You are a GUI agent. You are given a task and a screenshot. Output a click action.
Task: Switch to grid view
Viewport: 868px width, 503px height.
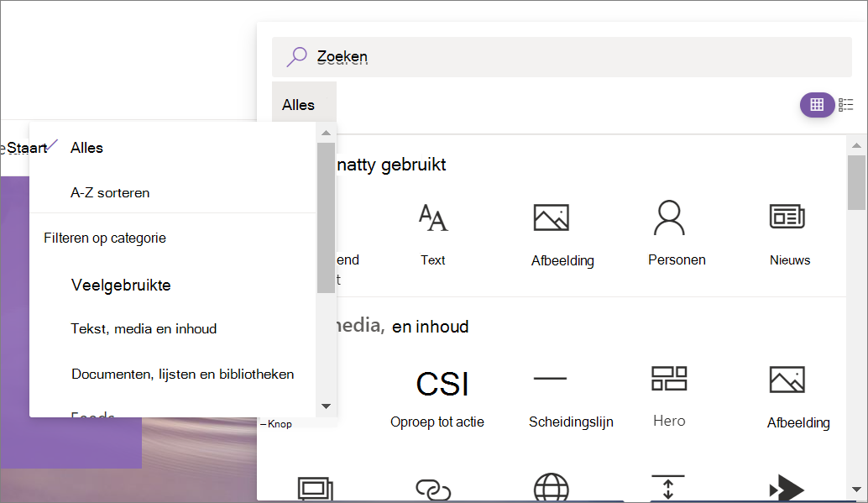tap(817, 105)
